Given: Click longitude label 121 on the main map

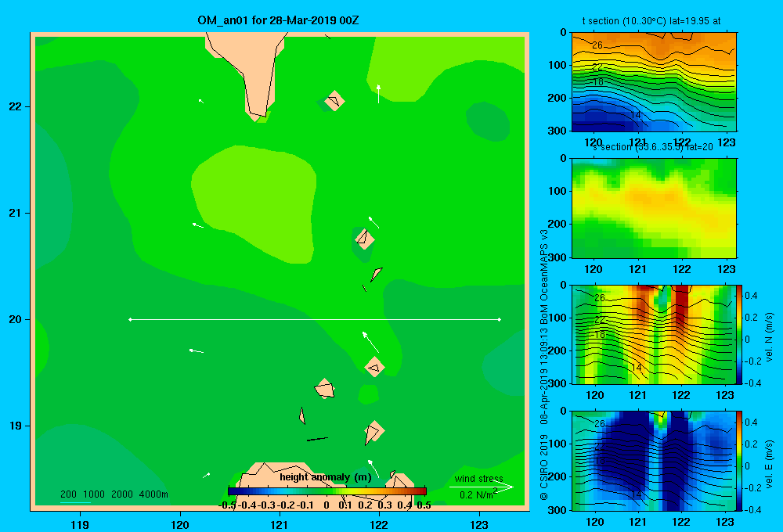Looking at the screenshot, I should tap(280, 524).
